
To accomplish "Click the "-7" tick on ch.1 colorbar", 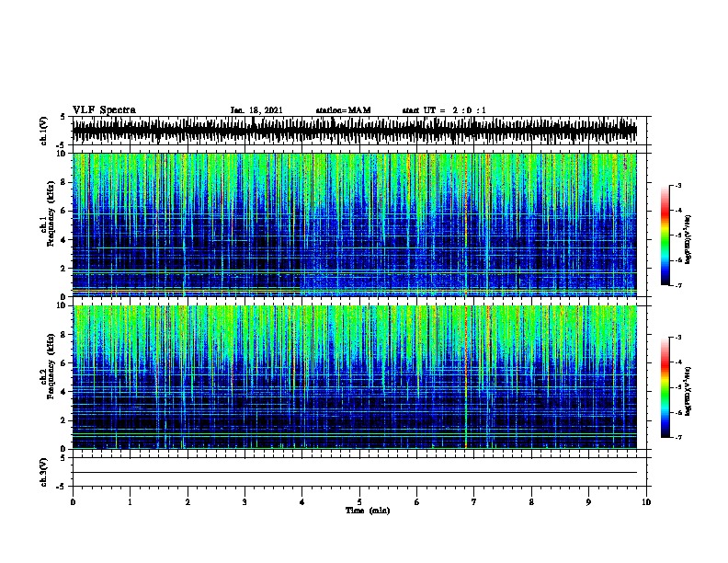I will pyautogui.click(x=678, y=285).
